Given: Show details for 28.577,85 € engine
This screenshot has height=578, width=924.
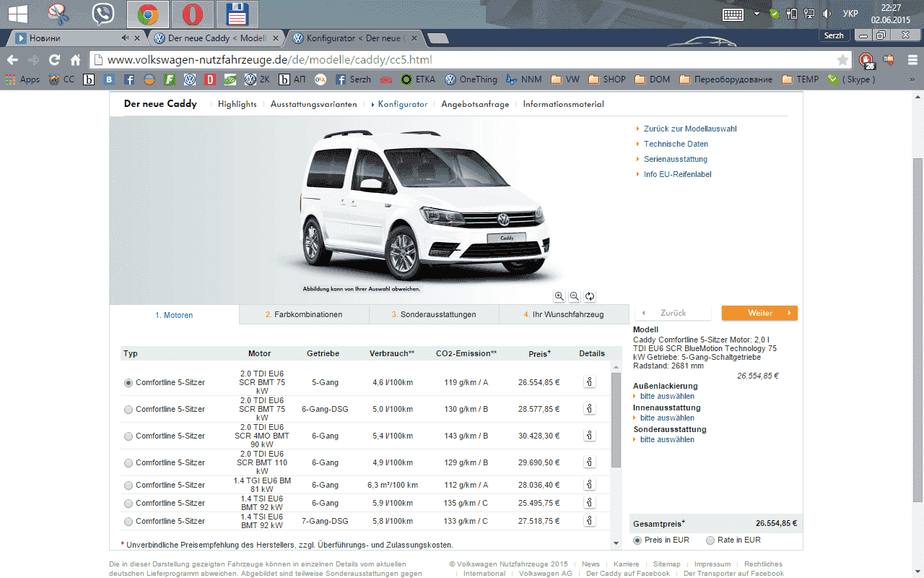Looking at the screenshot, I should 590,409.
